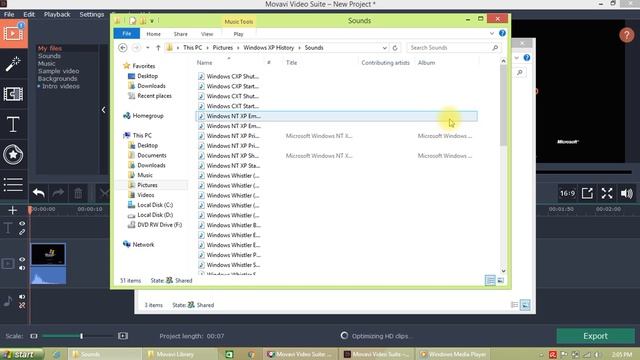
Task: Detach preview window icon
Action: coord(587,193)
